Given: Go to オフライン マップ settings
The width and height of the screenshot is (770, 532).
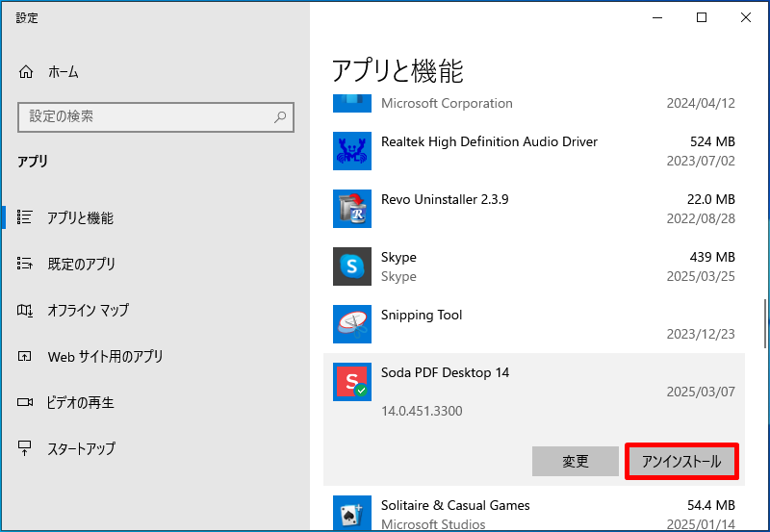Looking at the screenshot, I should pos(88,311).
